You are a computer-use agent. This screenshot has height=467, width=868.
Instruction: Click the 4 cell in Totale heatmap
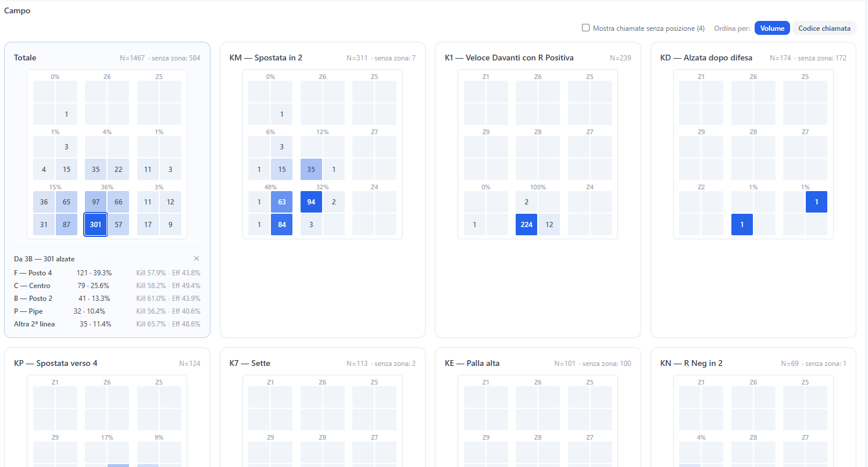44,170
